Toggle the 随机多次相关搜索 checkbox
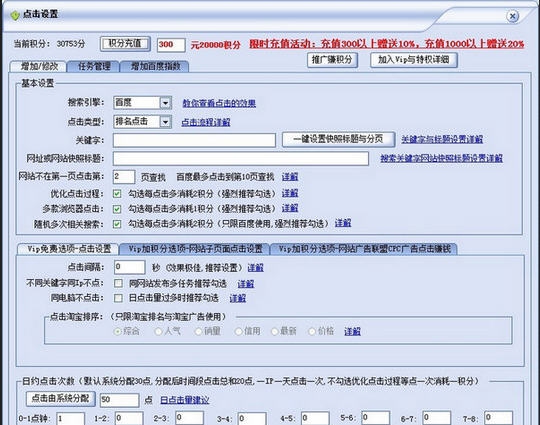Image resolution: width=540 pixels, height=425 pixels. (x=117, y=224)
